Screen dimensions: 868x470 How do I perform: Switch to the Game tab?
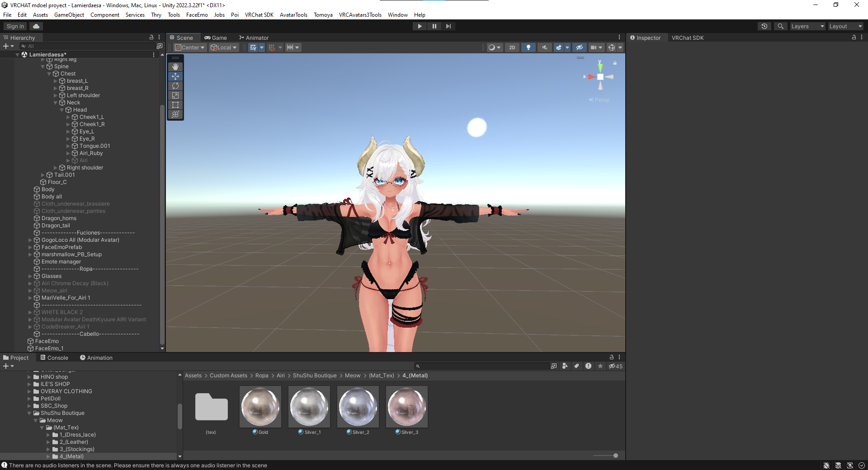(216, 38)
